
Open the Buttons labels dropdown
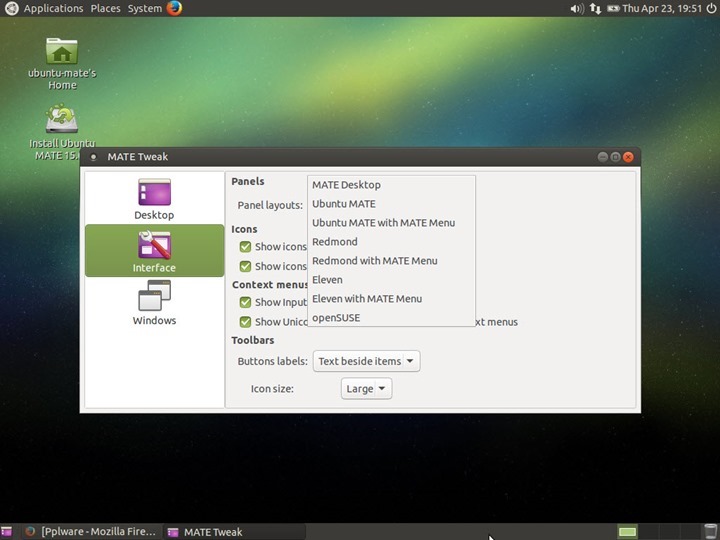click(x=366, y=361)
